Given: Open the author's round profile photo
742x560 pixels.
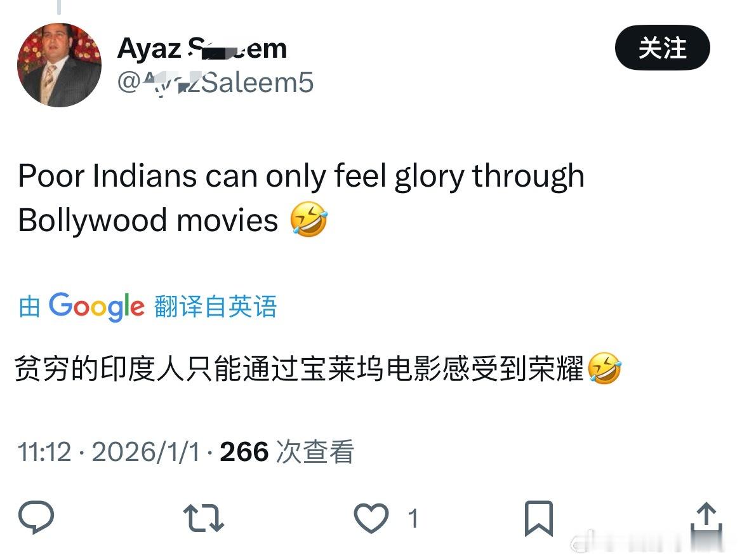Looking at the screenshot, I should [59, 65].
